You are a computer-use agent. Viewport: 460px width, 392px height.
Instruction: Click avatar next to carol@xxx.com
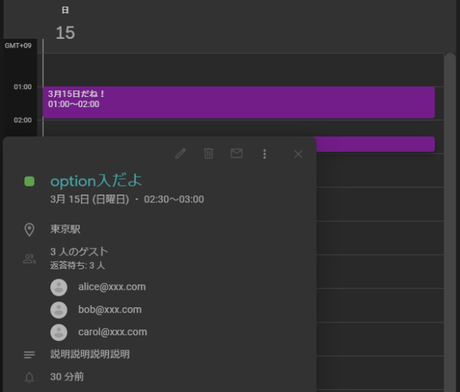(x=59, y=332)
